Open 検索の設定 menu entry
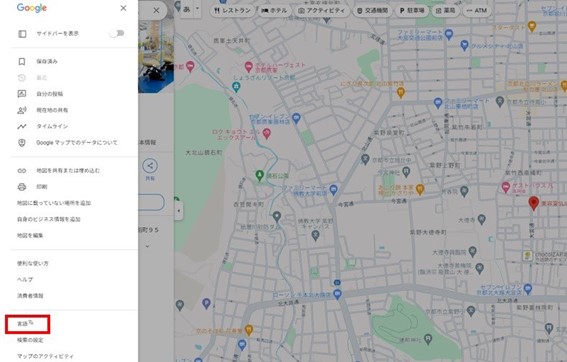 (x=30, y=340)
